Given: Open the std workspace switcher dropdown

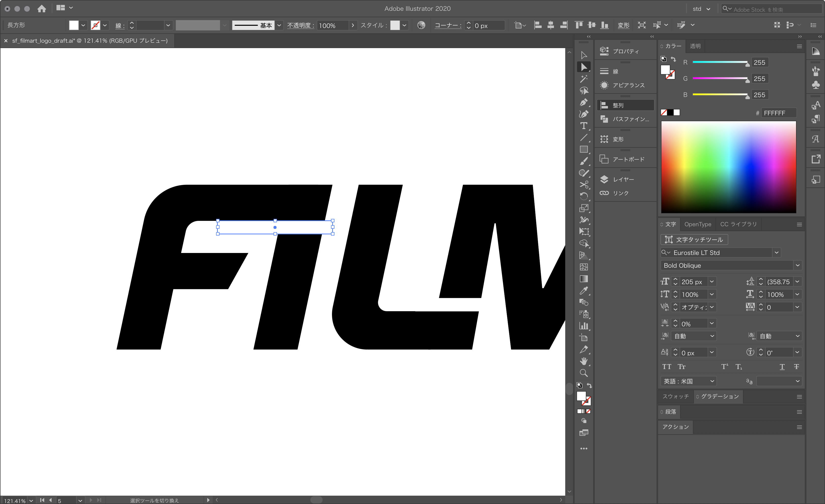Looking at the screenshot, I should point(701,9).
